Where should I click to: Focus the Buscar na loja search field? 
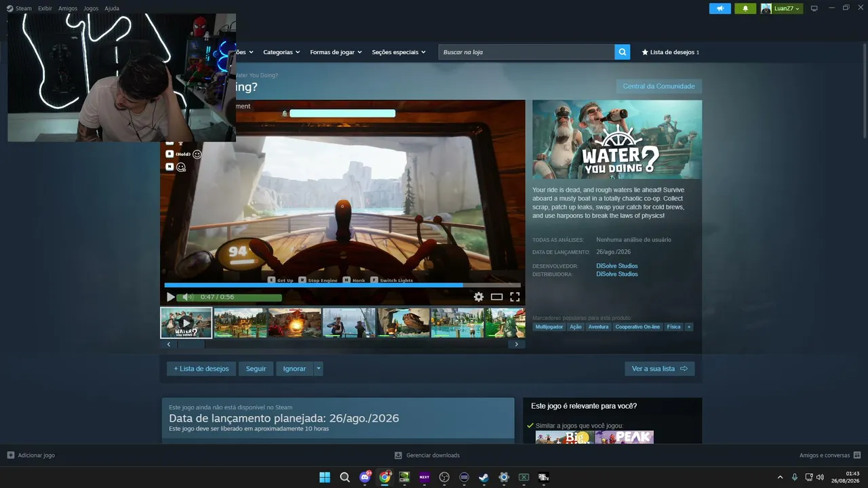pyautogui.click(x=527, y=52)
